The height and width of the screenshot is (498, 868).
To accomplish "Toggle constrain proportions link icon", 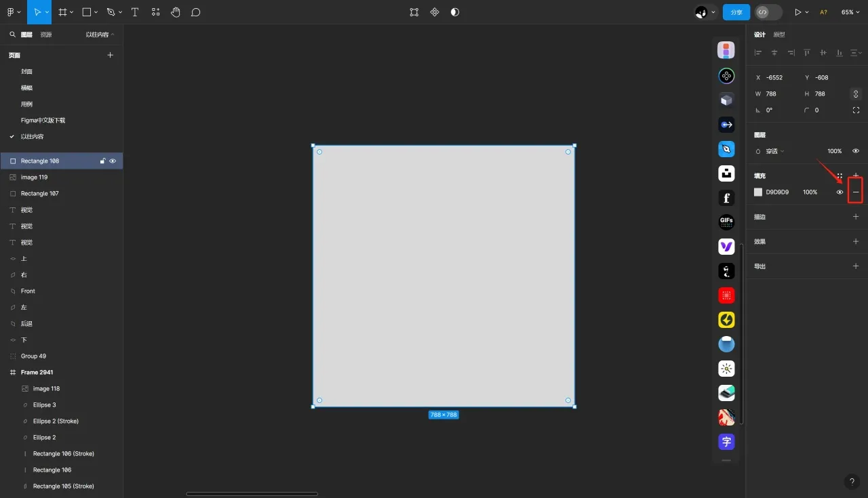I will [856, 94].
